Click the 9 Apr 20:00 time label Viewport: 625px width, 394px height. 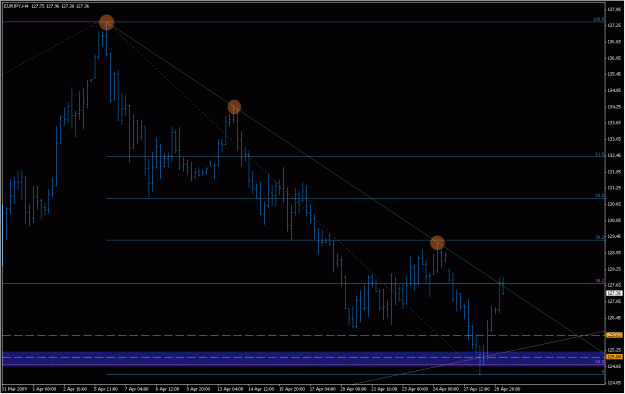coord(198,389)
